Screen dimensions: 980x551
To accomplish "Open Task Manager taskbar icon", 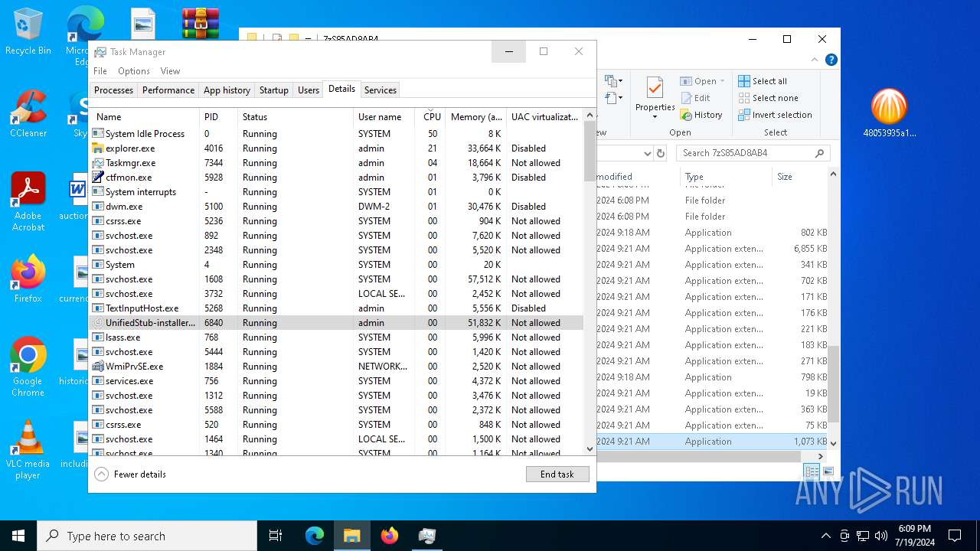I will [427, 536].
